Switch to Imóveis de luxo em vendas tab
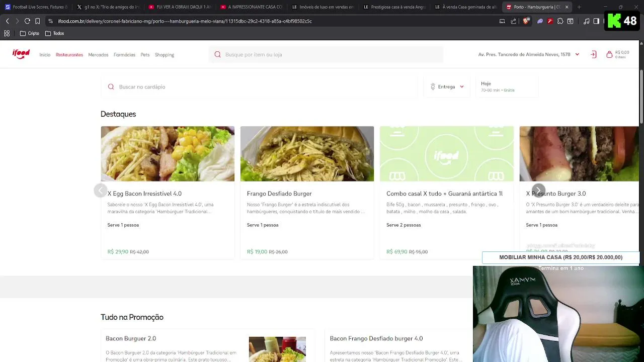This screenshot has width=644, height=362. click(x=323, y=7)
